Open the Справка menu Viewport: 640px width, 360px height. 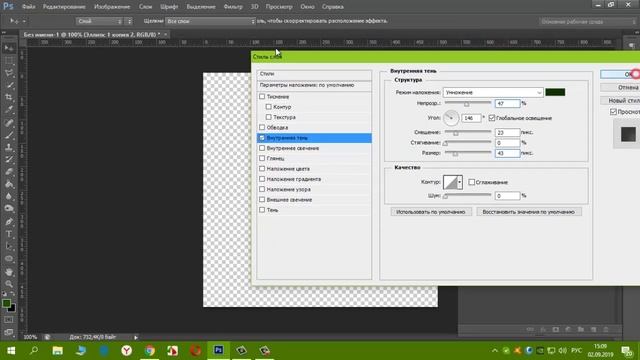tap(333, 7)
